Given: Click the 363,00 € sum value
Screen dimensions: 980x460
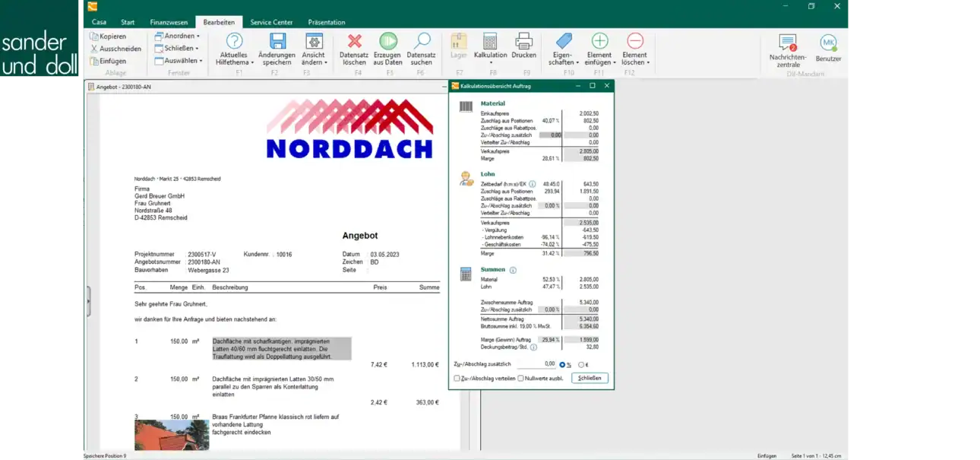Looking at the screenshot, I should (x=428, y=402).
